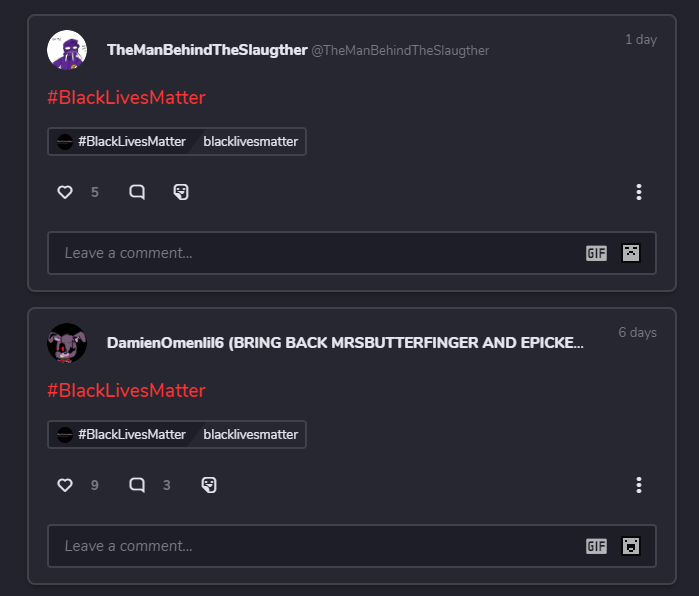Click sticker icon on TheManBehindTheSlaugther's post
699x596 pixels.
tap(181, 192)
